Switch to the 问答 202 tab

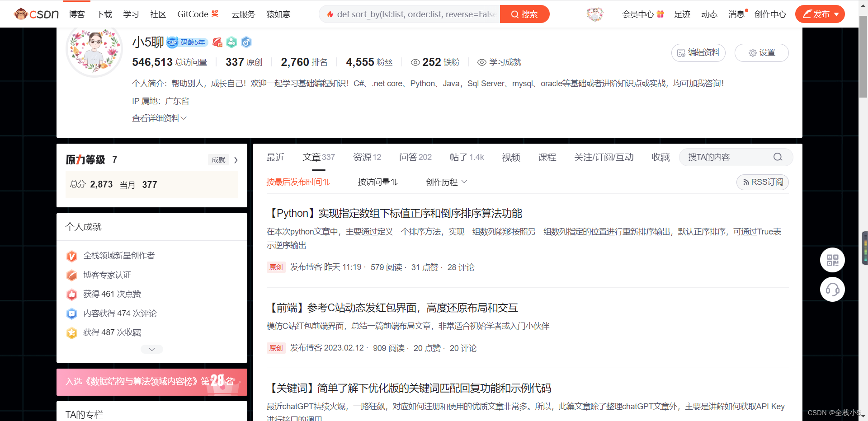pos(415,157)
